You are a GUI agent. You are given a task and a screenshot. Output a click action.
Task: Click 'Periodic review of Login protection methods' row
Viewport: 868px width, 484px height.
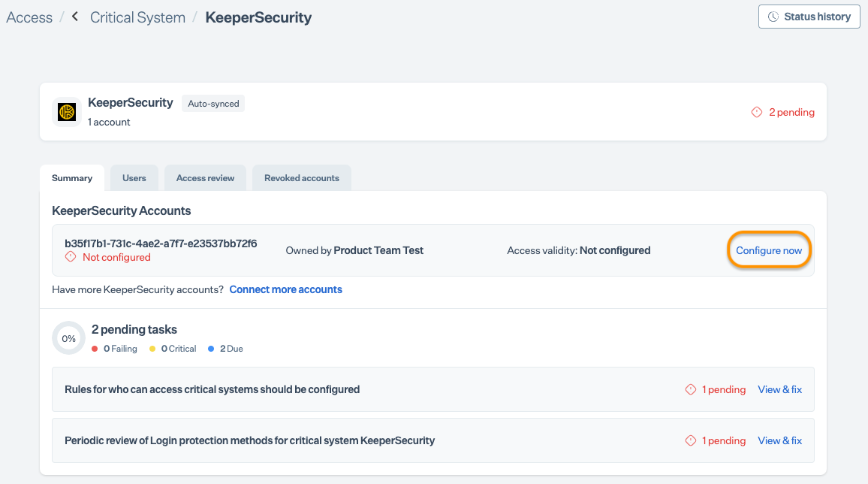pos(433,440)
